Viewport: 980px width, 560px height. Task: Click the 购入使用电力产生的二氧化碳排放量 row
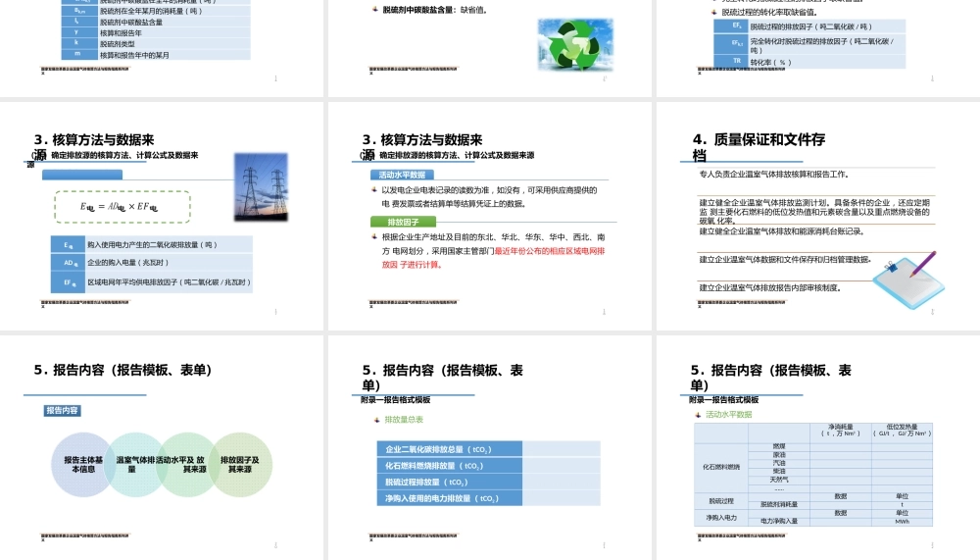[x=152, y=244]
